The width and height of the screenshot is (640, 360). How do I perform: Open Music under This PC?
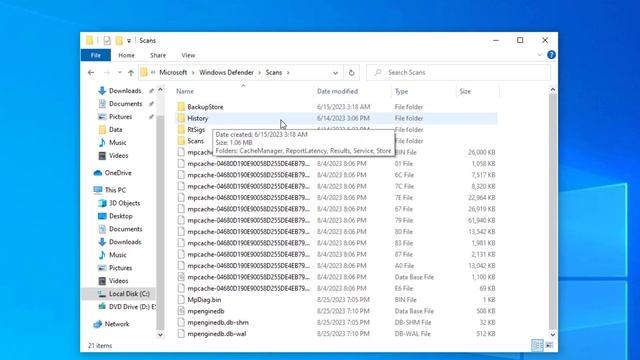[x=118, y=255]
